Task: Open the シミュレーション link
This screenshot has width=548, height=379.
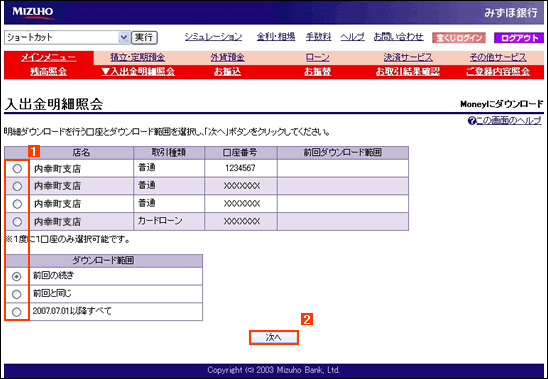Action: [x=213, y=37]
